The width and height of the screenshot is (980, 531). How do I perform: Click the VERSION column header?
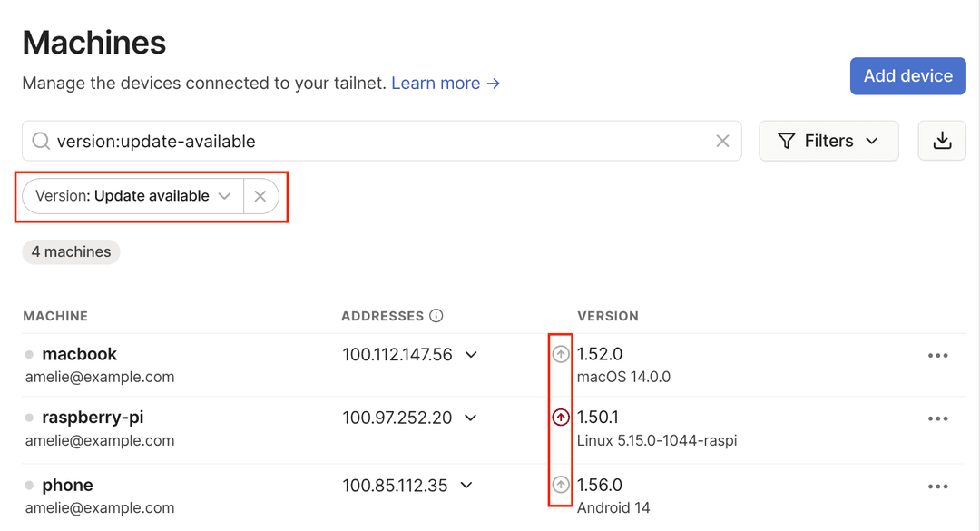point(608,317)
